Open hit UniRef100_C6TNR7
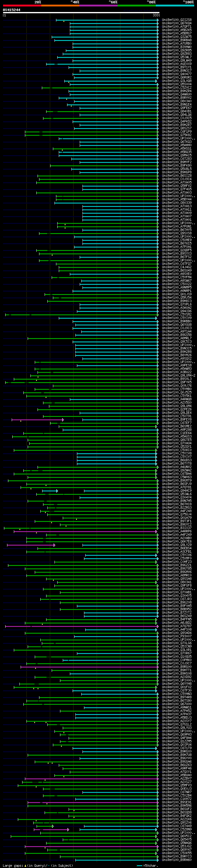 coord(176,792)
